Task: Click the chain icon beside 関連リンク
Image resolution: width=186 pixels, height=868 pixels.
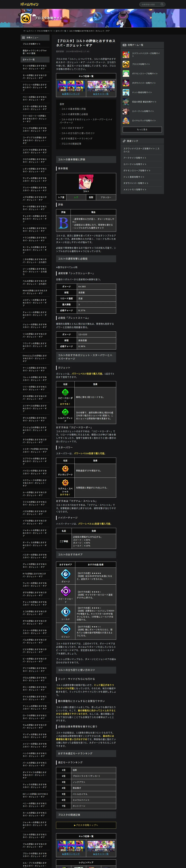Action: pos(124,141)
